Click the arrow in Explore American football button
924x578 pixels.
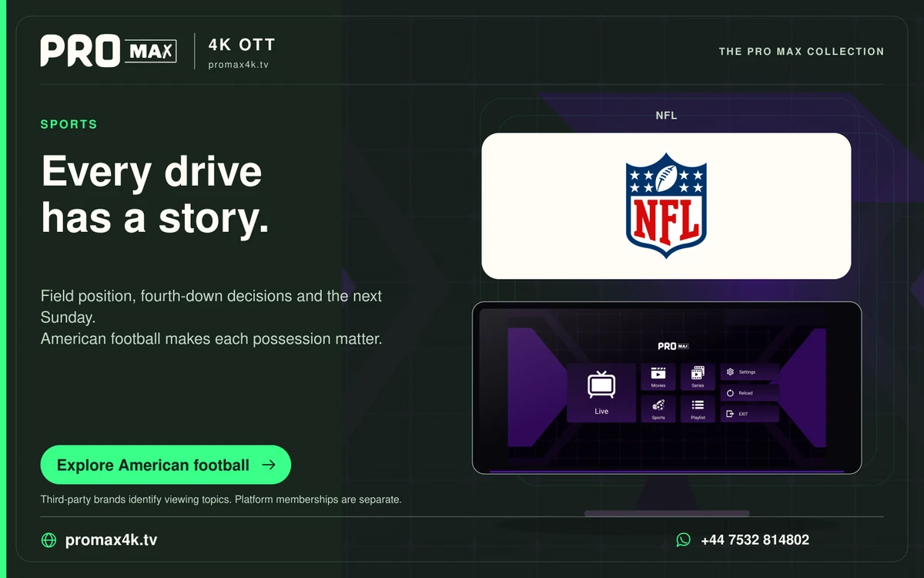[268, 465]
